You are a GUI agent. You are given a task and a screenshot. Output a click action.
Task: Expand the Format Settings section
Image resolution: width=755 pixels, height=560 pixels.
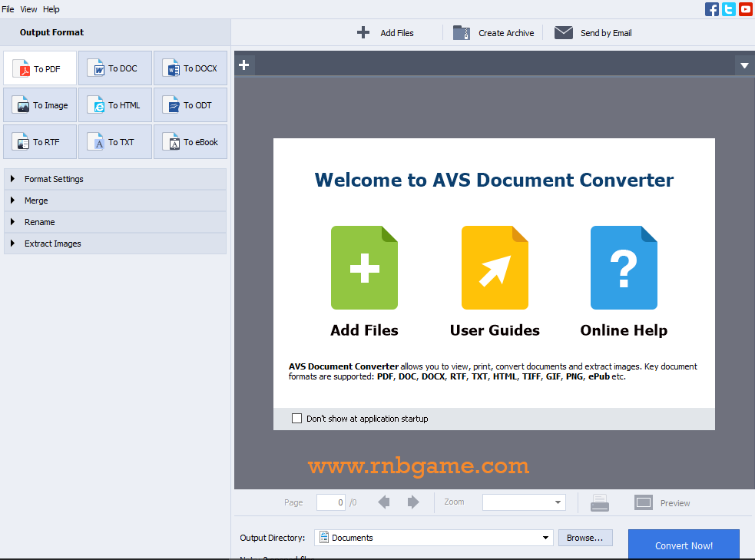point(115,179)
